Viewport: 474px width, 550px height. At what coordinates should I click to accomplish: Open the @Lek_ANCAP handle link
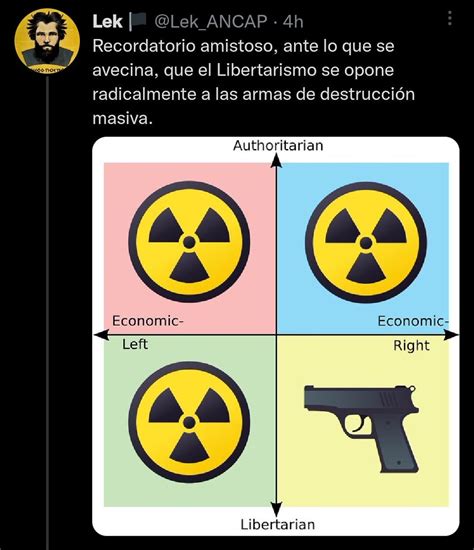click(x=211, y=22)
